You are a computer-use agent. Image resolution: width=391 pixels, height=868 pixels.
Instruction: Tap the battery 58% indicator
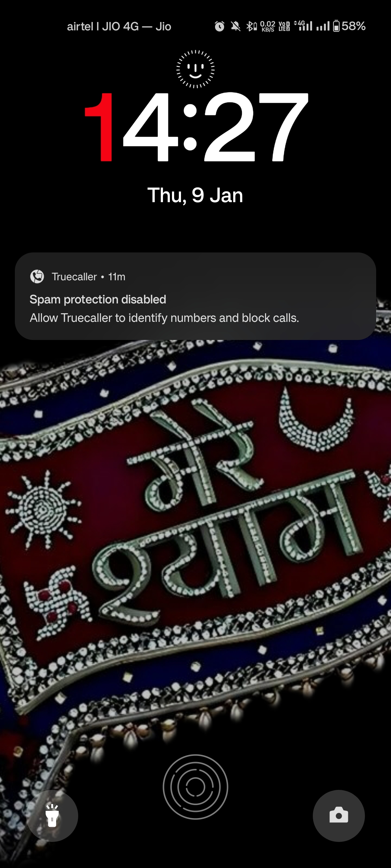349,26
